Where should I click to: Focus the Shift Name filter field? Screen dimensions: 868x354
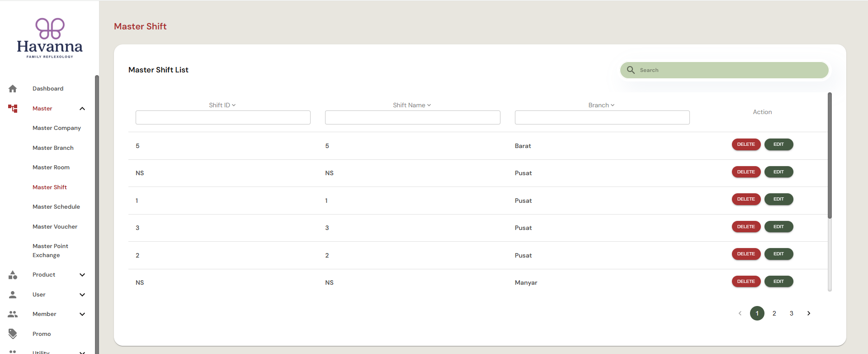tap(412, 118)
